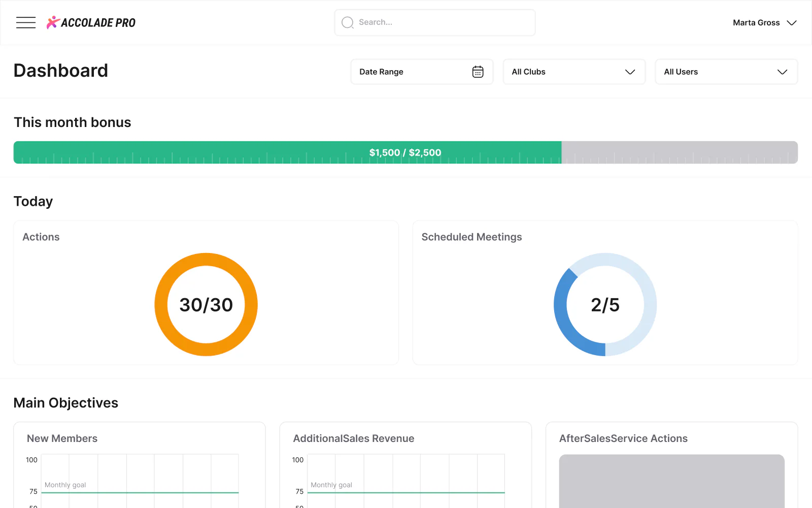Click the 'Today' section heading
The image size is (812, 508).
pos(33,202)
